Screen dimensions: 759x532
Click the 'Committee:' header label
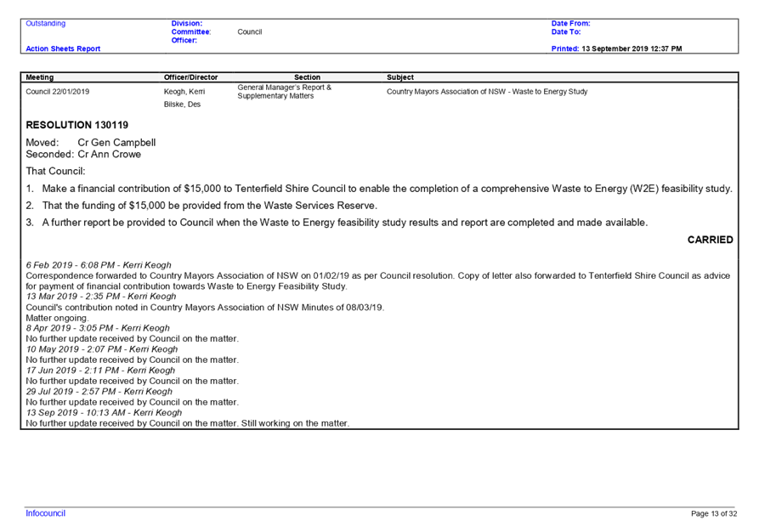coord(191,32)
